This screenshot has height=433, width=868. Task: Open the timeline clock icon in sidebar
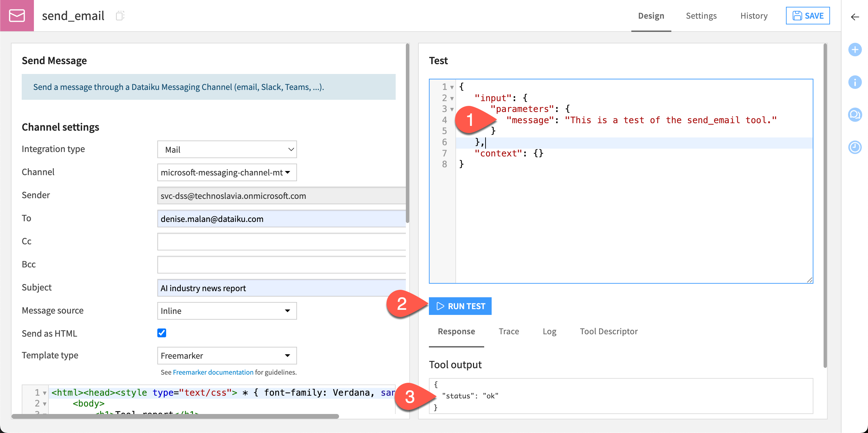click(x=855, y=147)
